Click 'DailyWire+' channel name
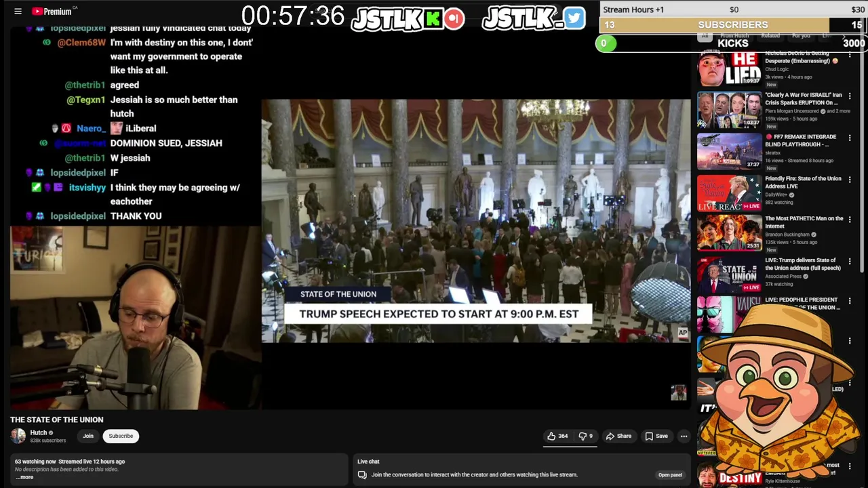 point(776,195)
